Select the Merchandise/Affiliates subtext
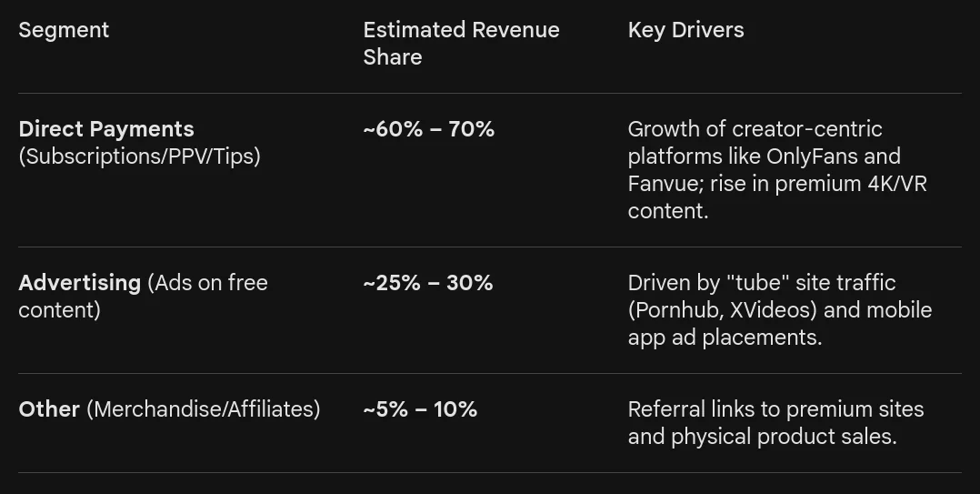The width and height of the screenshot is (980, 494). click(203, 409)
